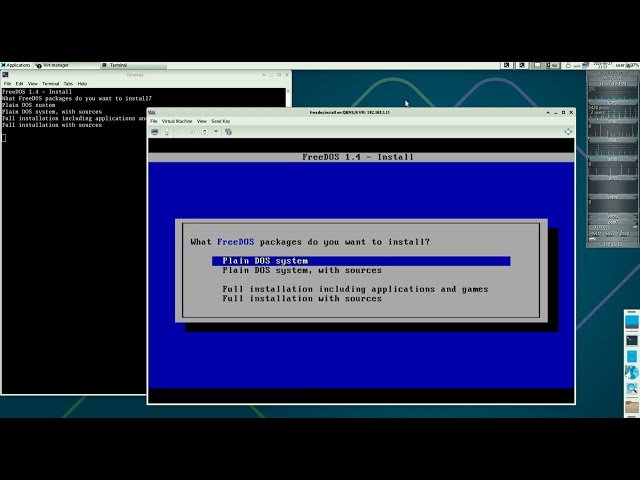Switch to Terminal taskbar button

tap(133, 65)
